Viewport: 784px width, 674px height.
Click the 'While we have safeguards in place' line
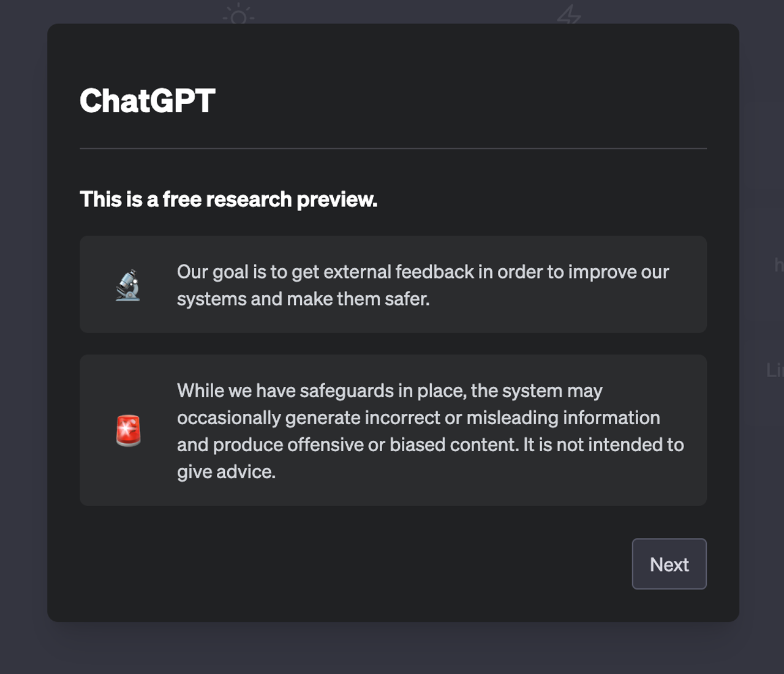[x=390, y=391]
